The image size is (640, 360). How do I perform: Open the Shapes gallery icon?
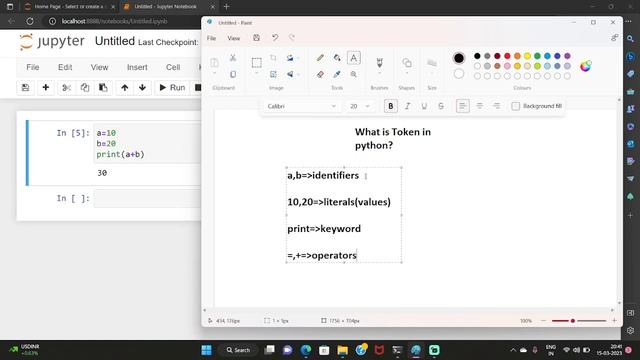[x=407, y=62]
